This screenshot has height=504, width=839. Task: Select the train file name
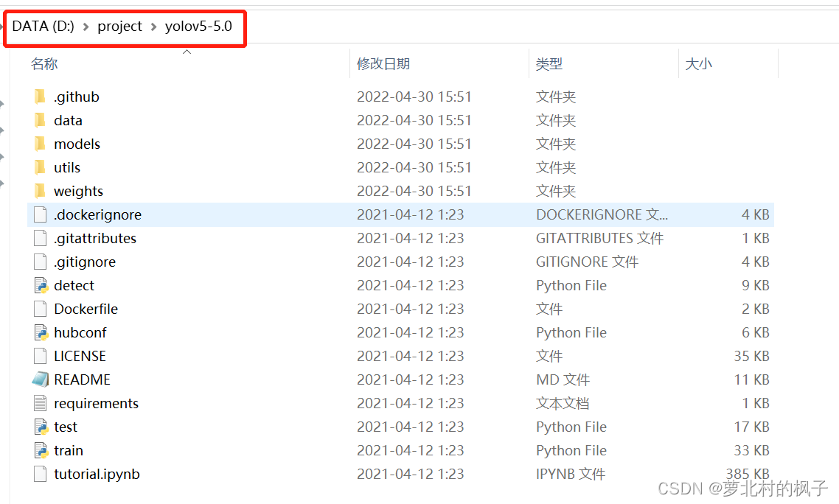point(69,450)
